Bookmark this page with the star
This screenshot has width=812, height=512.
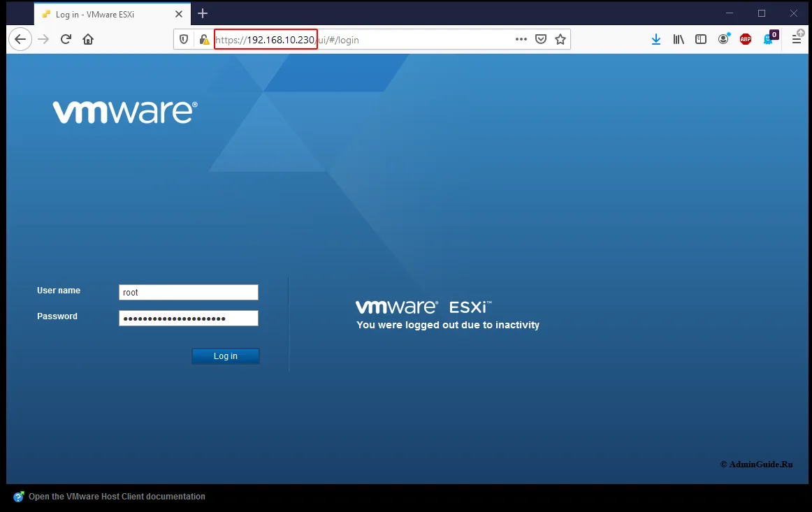560,39
